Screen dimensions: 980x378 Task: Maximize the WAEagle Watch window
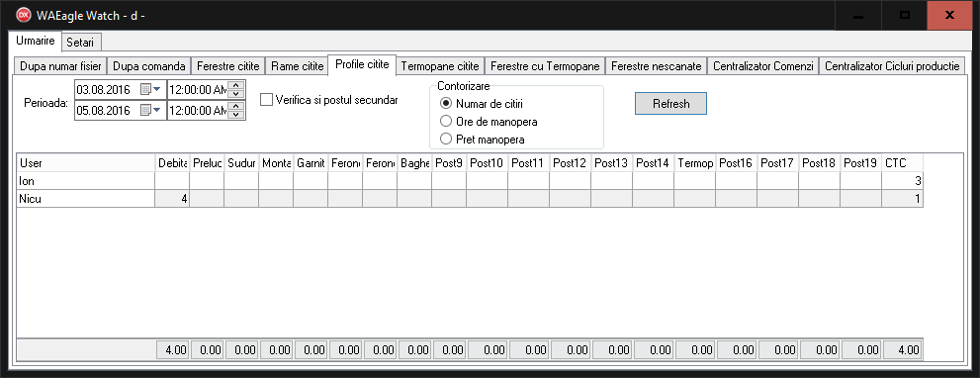(x=904, y=15)
